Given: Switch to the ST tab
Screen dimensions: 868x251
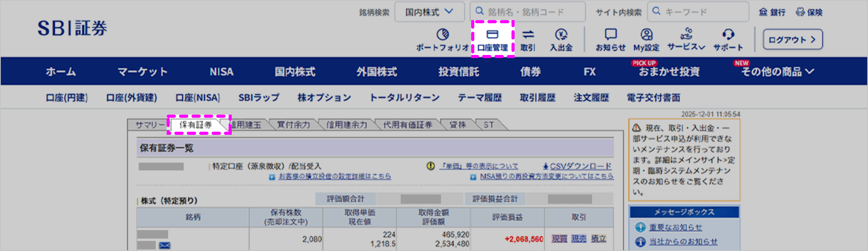Looking at the screenshot, I should tap(489, 125).
